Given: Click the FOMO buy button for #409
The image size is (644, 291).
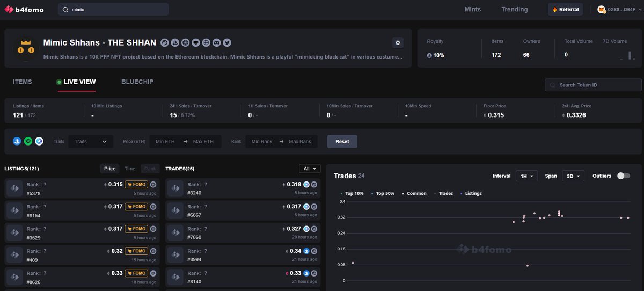Looking at the screenshot, I should tap(136, 251).
